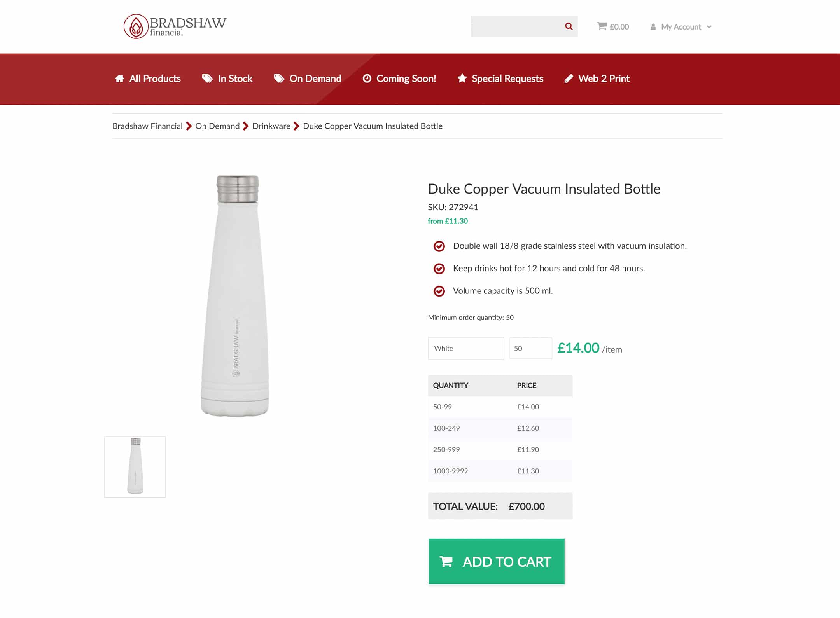Select the white bottle thumbnail image
The width and height of the screenshot is (840, 618).
coord(135,467)
